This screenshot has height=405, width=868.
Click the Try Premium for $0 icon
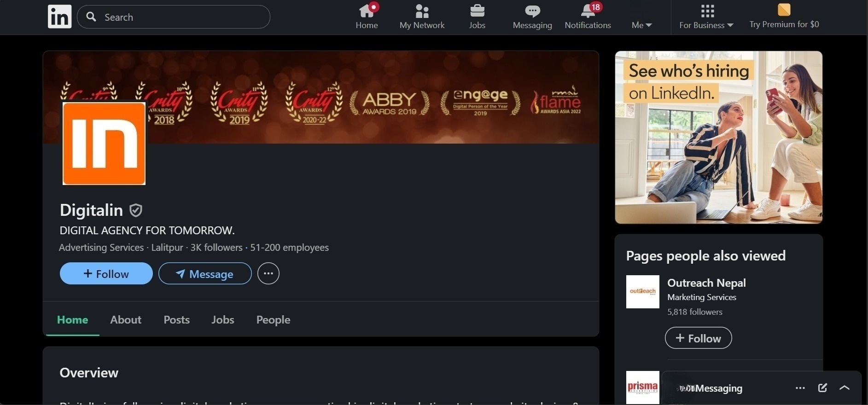tap(784, 10)
